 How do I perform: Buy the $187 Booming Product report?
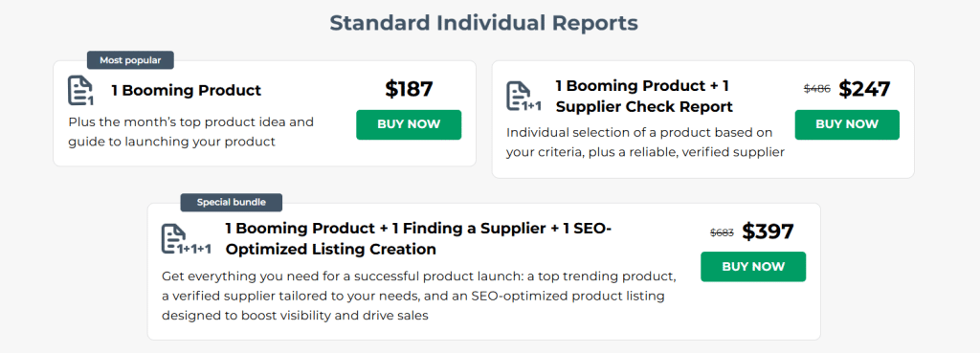tap(409, 124)
